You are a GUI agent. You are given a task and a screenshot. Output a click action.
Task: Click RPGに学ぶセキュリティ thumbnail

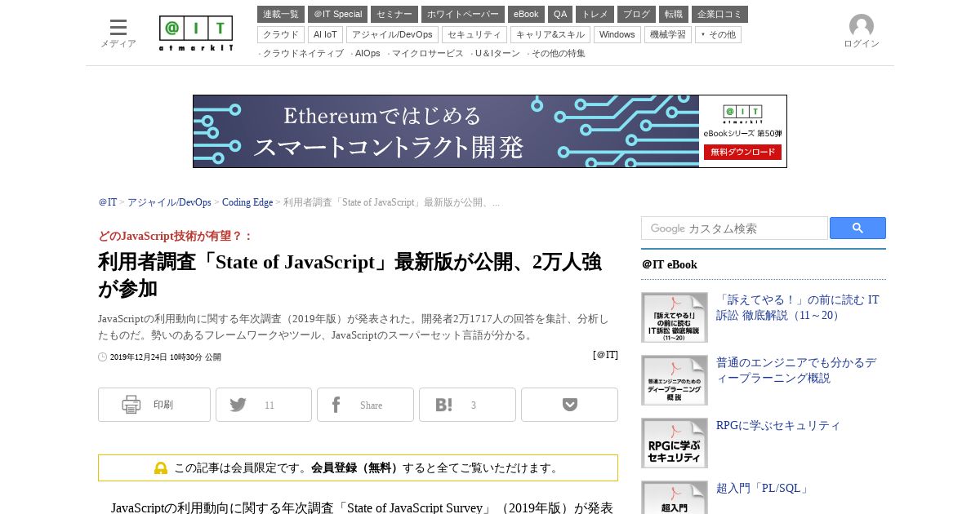[x=675, y=443]
